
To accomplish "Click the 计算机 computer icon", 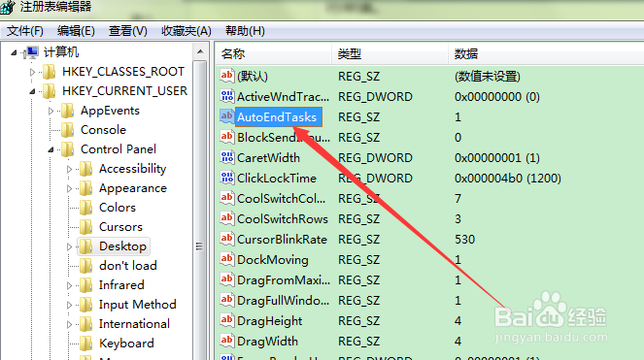I will click(31, 52).
